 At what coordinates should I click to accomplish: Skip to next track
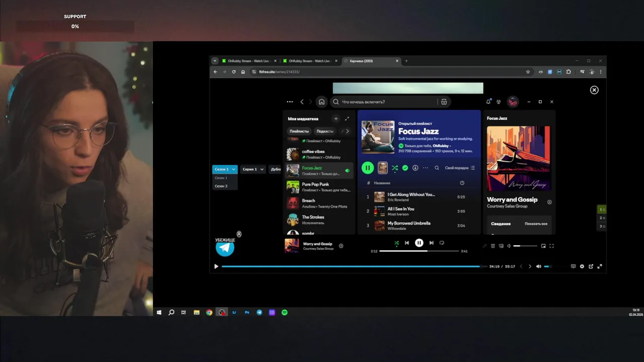[431, 243]
